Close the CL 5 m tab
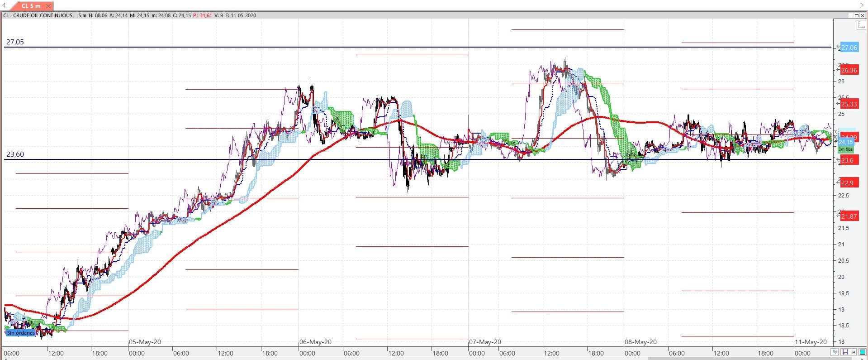The image size is (868, 360). click(49, 6)
